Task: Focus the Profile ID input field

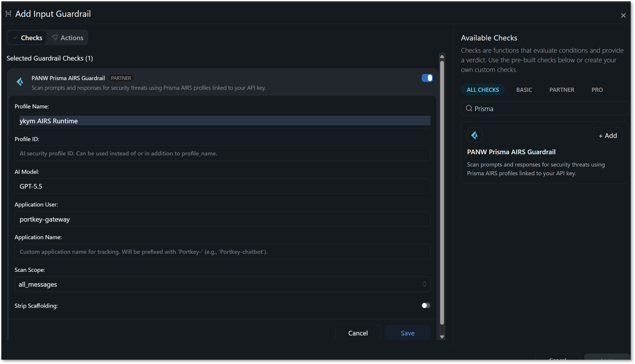Action: [222, 153]
